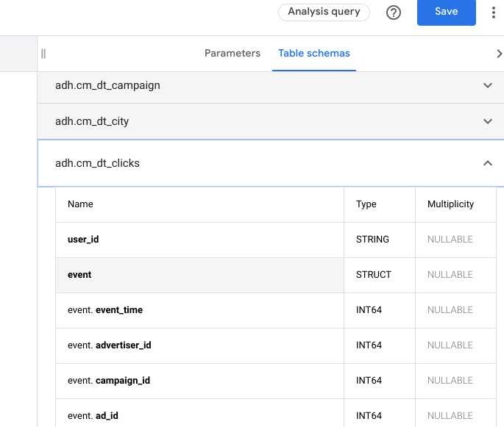
Task: Click the adh.cm_dt_campaign table name
Action: pos(107,85)
